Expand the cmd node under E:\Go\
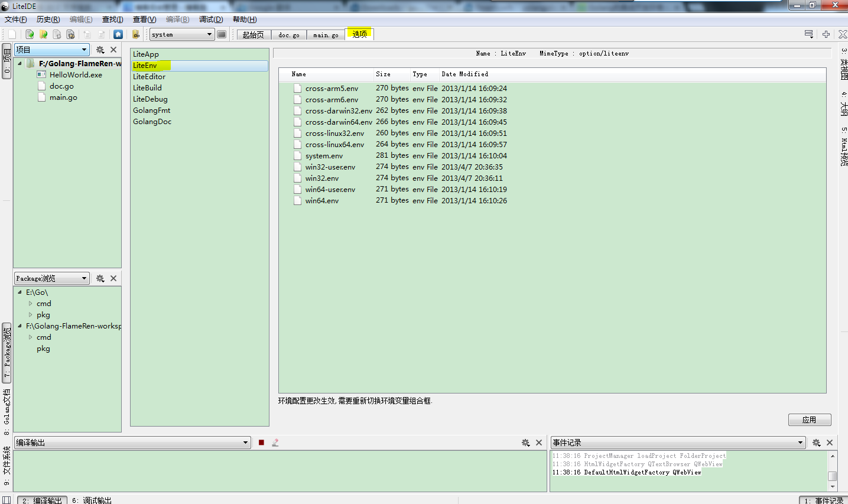This screenshot has width=848, height=504. pyautogui.click(x=30, y=304)
